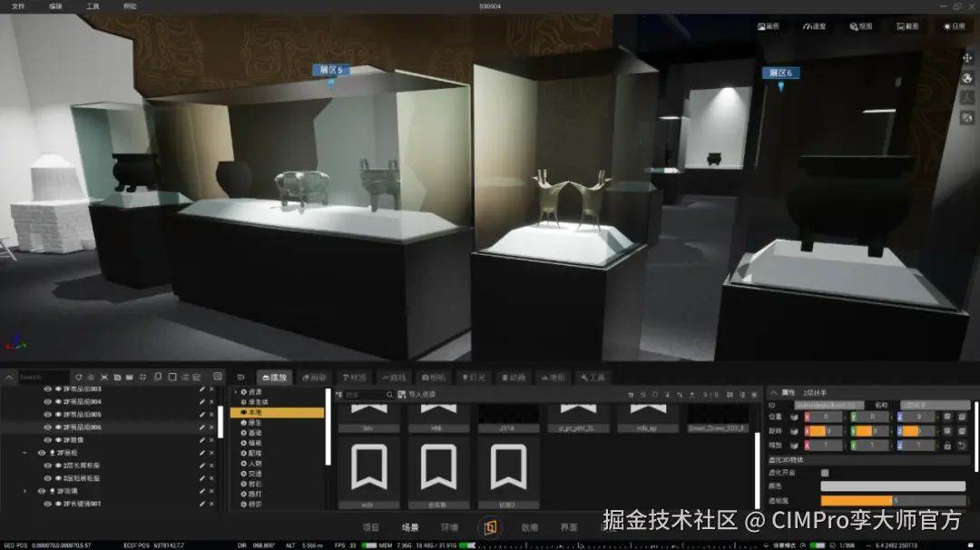Open the 场景 bottom navigation tab
This screenshot has height=550, width=980.
pyautogui.click(x=410, y=527)
